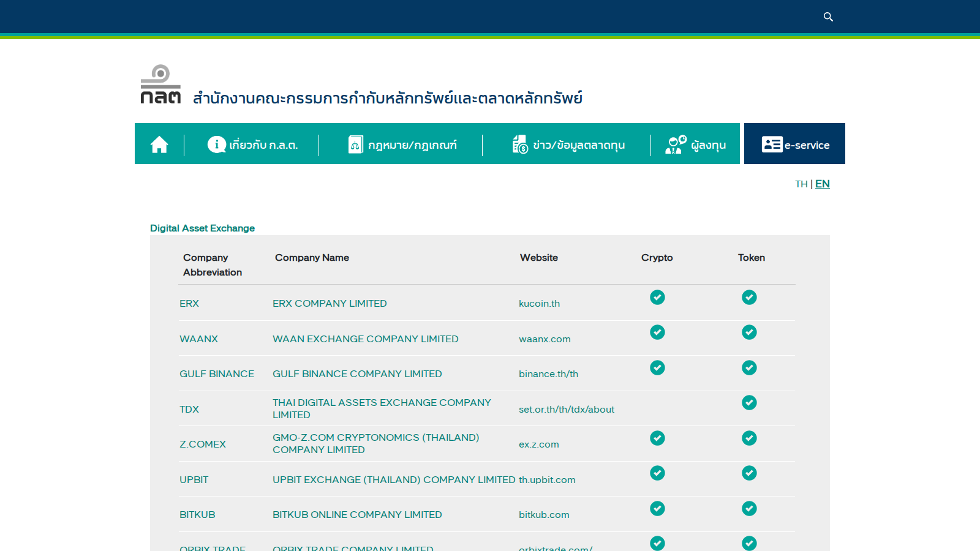Viewport: 980px width, 551px height.
Task: Switch language to TH
Action: click(x=801, y=184)
